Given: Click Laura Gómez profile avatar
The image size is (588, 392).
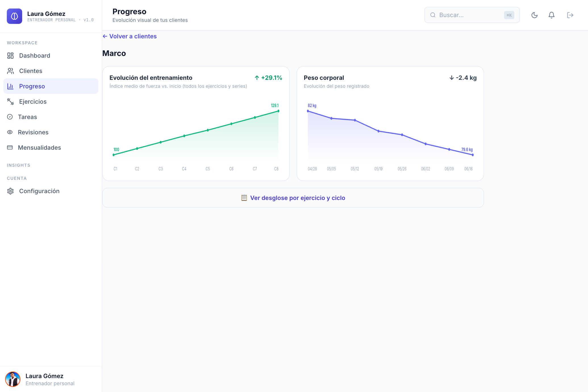Looking at the screenshot, I should [13, 379].
